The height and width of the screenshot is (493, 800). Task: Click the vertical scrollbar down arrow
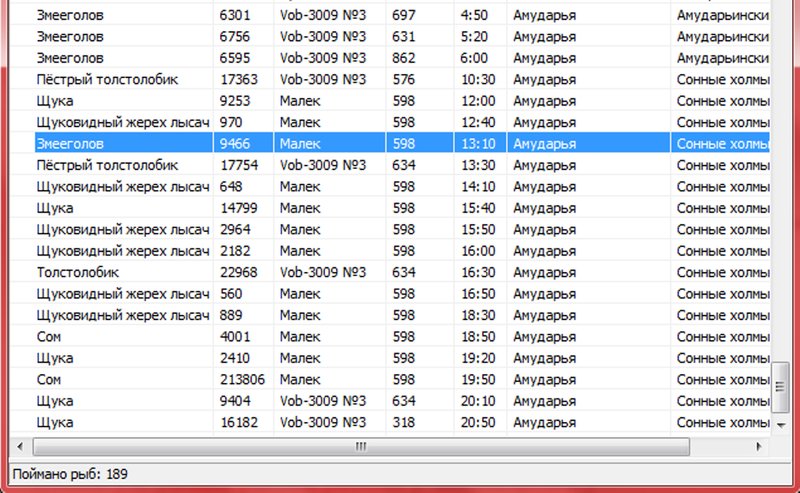pos(781,425)
